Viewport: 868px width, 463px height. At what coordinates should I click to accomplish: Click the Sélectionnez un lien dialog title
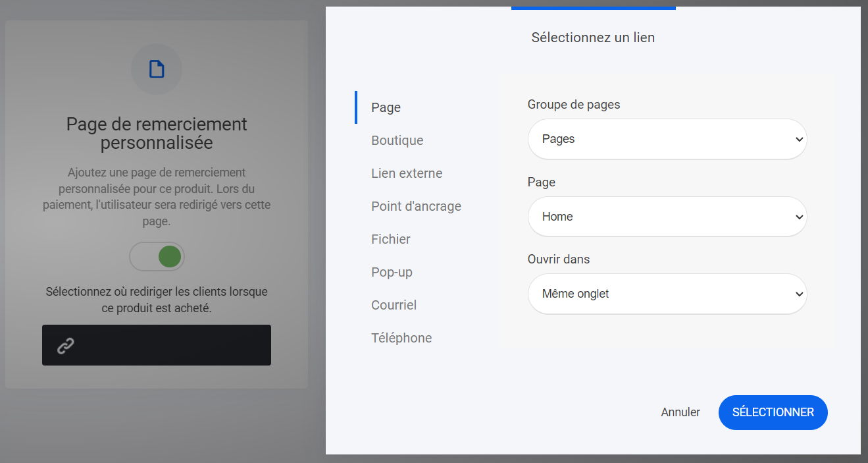pyautogui.click(x=593, y=38)
